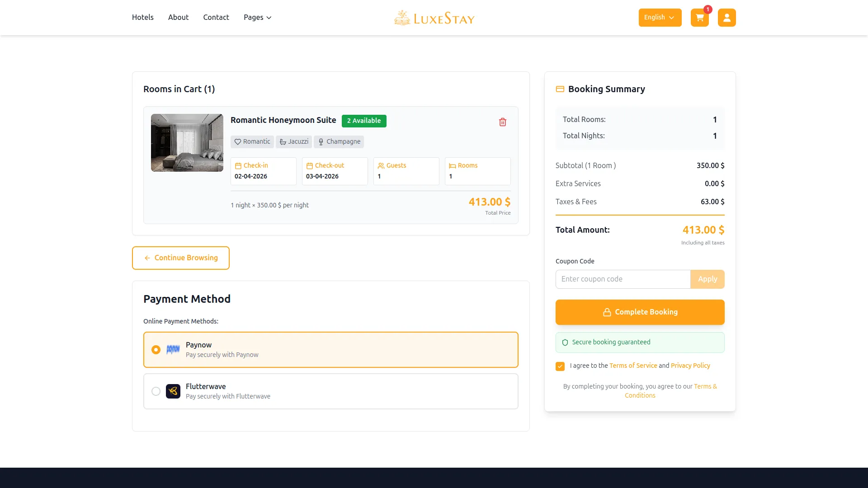868x488 pixels.
Task: Click the Check-out date 03-04-2026
Action: pyautogui.click(x=322, y=176)
